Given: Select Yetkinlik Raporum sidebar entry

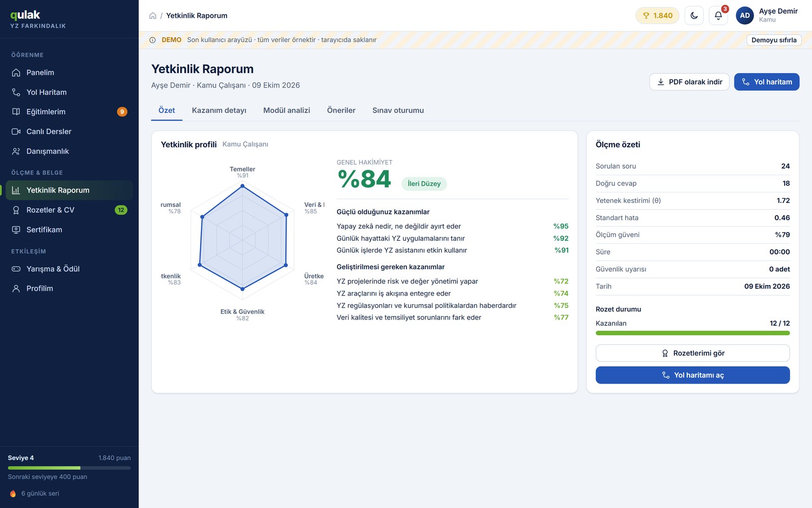Looking at the screenshot, I should 69,190.
